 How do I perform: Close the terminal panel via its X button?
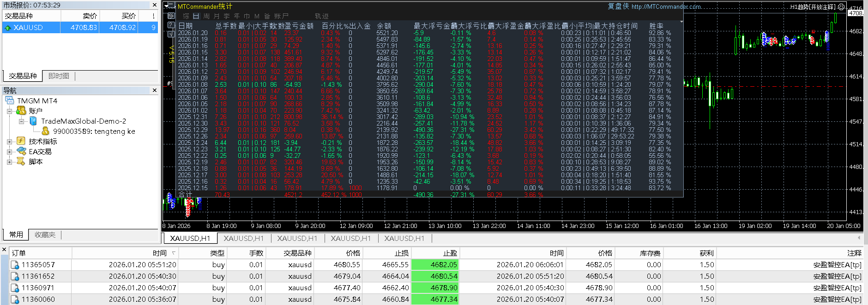point(4,250)
